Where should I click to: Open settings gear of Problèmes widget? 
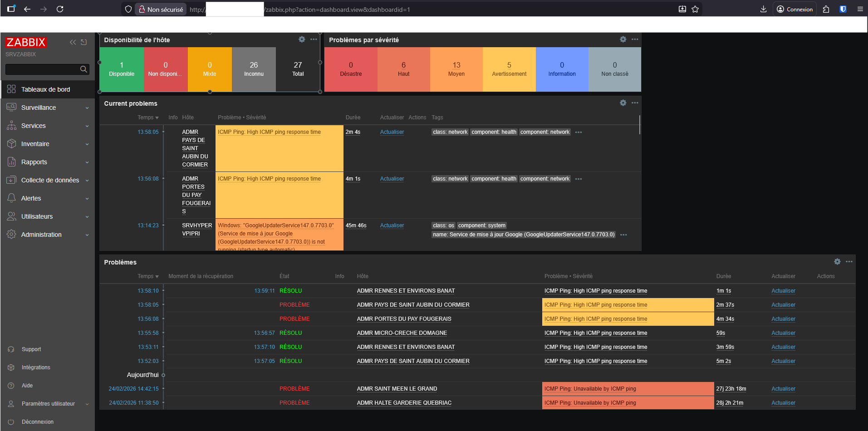837,262
